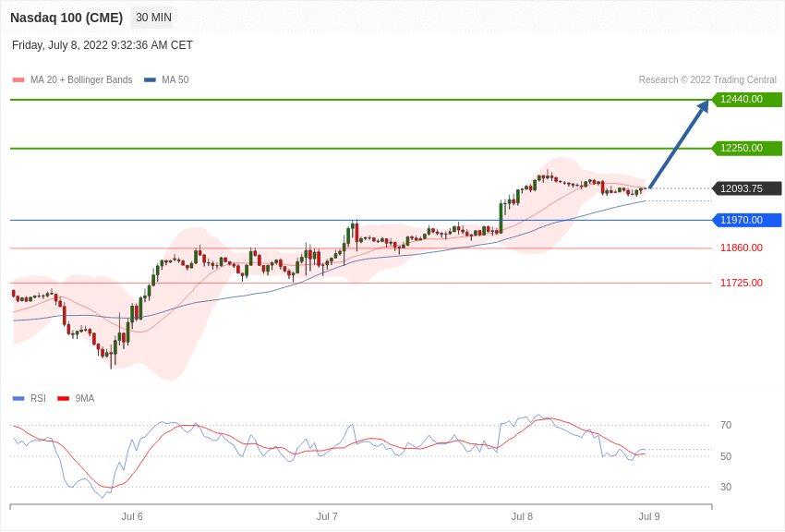Click the RSI 50 level label
Viewport: 785px width, 532px height.
click(726, 456)
